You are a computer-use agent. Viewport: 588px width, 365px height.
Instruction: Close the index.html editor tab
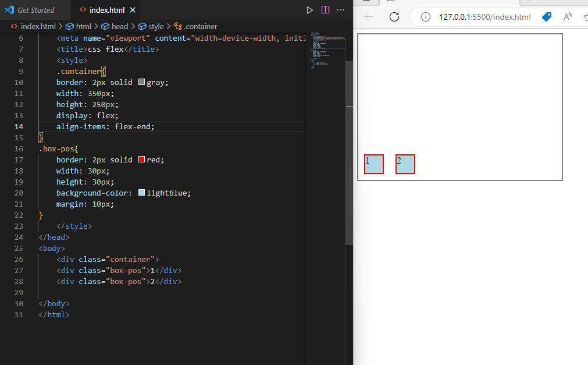point(133,10)
